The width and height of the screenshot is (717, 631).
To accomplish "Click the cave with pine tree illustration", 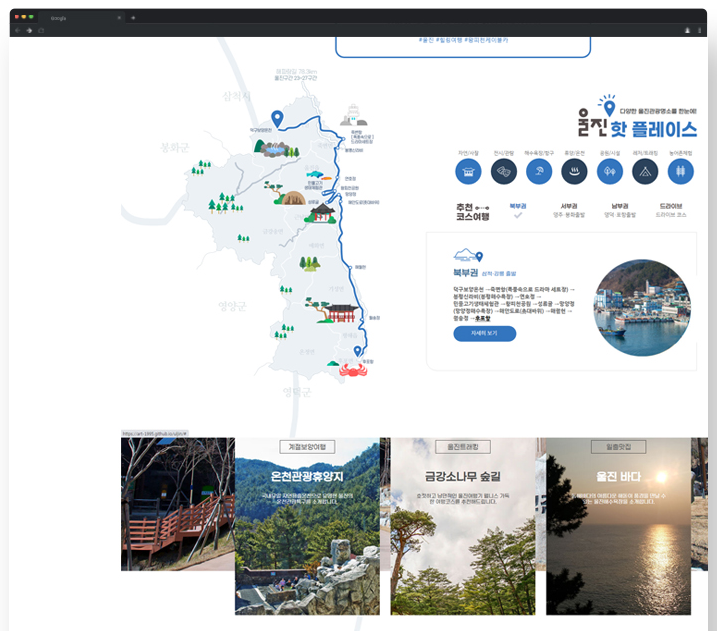I will pyautogui.click(x=285, y=193).
